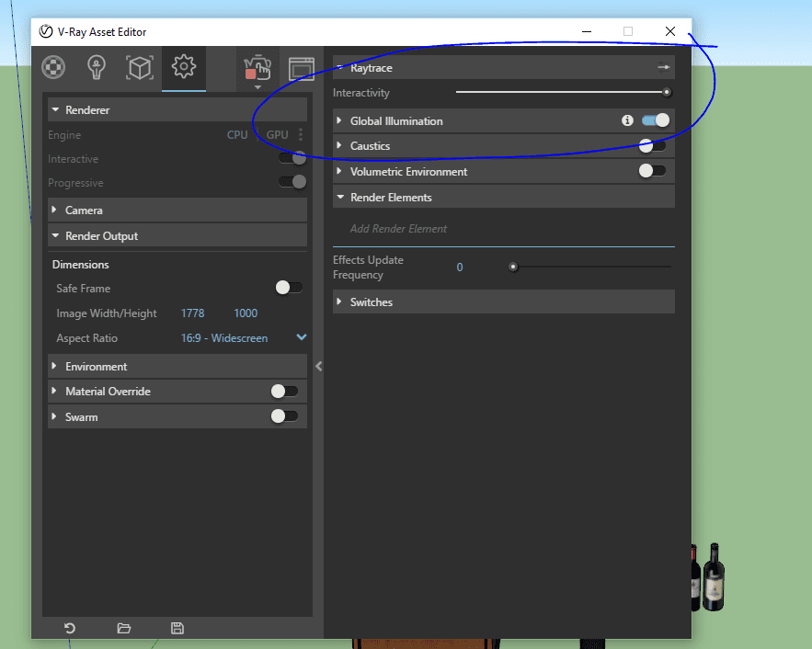The height and width of the screenshot is (649, 812).
Task: Close the V-Ray Asset Editor window
Action: pyautogui.click(x=670, y=31)
